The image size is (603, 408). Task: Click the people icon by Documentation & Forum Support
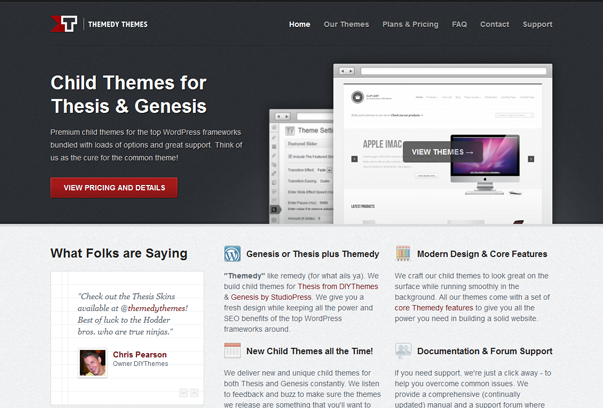pyautogui.click(x=403, y=351)
